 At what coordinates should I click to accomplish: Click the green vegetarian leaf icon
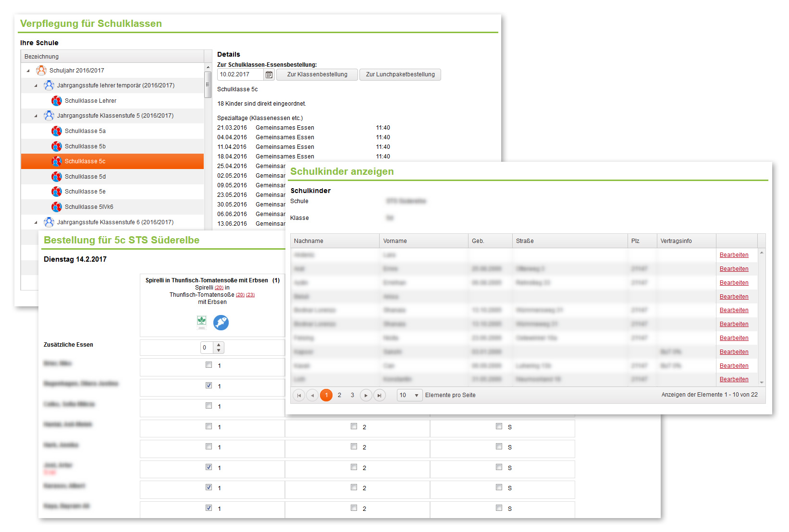click(x=202, y=322)
